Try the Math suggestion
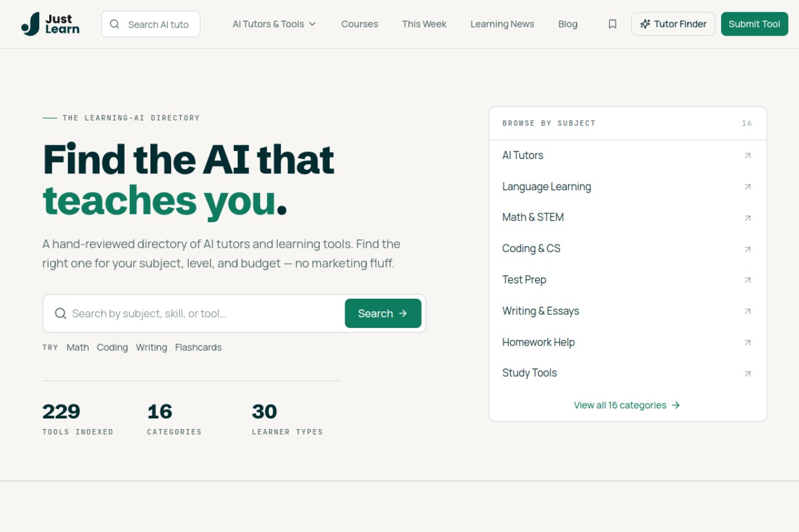The height and width of the screenshot is (532, 799). tap(78, 347)
